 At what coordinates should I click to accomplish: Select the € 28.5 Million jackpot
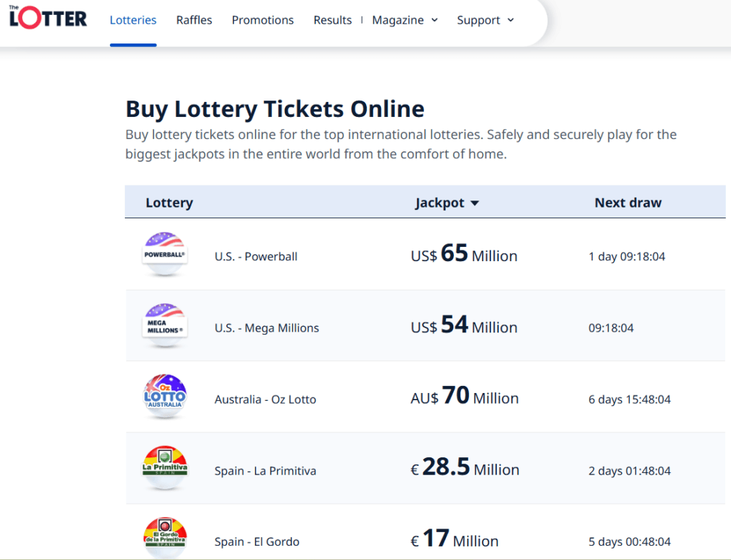pyautogui.click(x=465, y=468)
